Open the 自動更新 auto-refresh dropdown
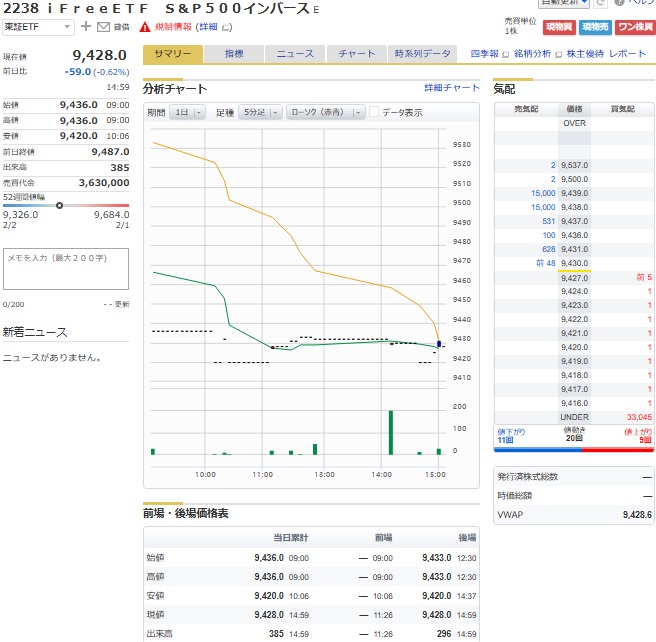The width and height of the screenshot is (656, 642). (564, 3)
